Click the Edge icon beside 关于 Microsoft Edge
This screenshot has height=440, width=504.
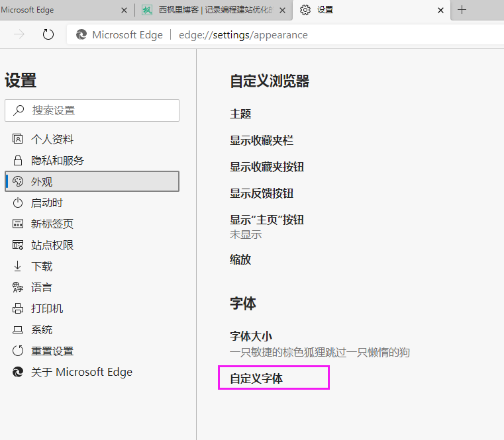point(18,372)
